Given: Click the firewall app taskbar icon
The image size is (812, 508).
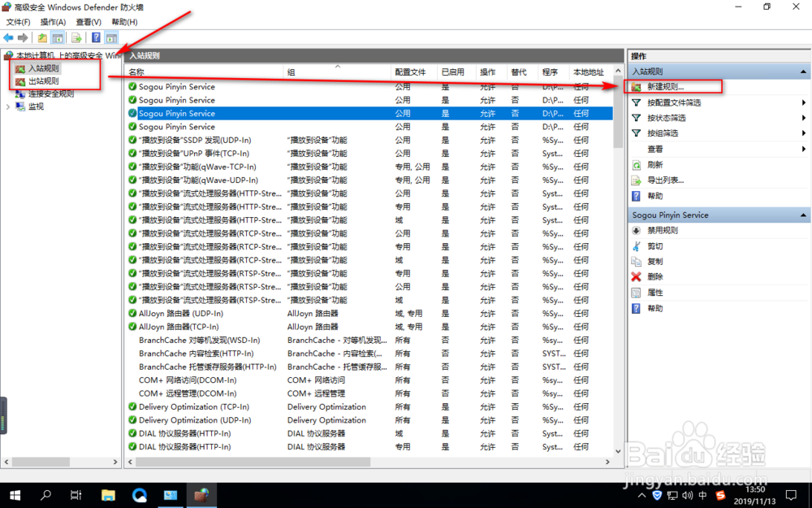Looking at the screenshot, I should pos(201,496).
